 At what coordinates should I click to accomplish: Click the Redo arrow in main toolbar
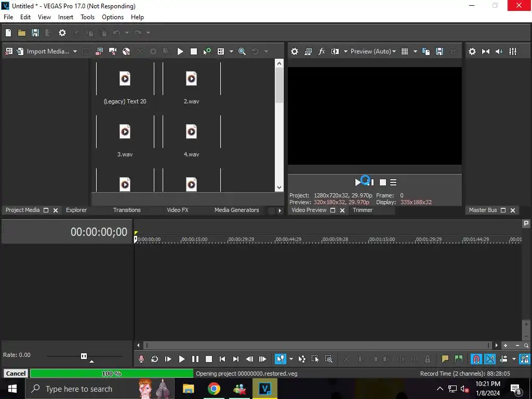[137, 33]
